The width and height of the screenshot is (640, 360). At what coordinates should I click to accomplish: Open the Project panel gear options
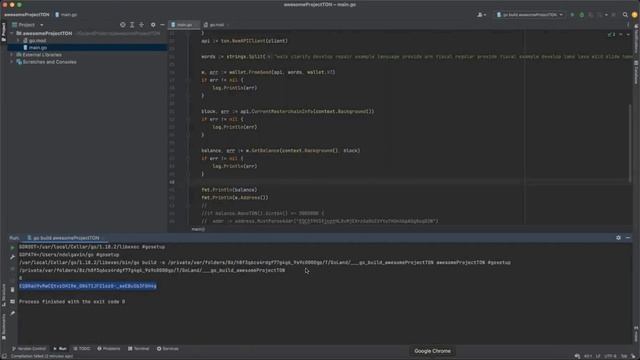(153, 25)
